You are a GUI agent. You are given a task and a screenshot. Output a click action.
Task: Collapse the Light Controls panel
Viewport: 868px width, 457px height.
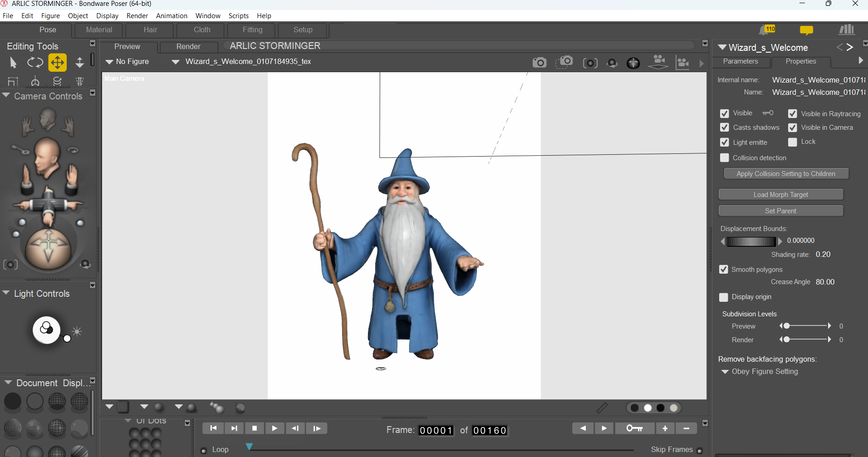[6, 293]
